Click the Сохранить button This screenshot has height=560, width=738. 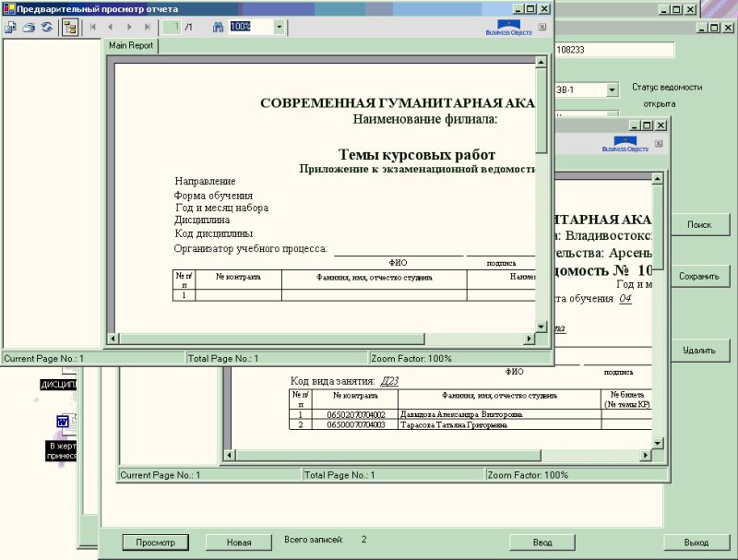tap(699, 276)
